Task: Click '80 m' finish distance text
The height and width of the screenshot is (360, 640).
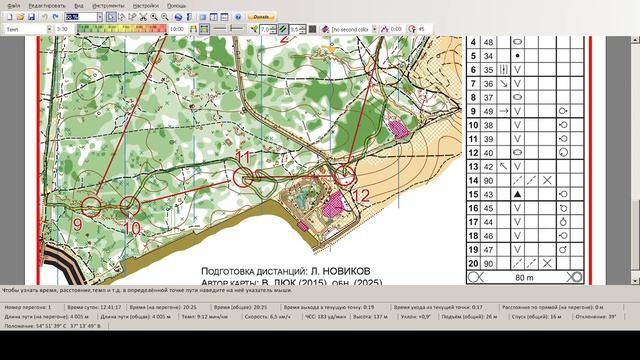Action: pos(524,278)
